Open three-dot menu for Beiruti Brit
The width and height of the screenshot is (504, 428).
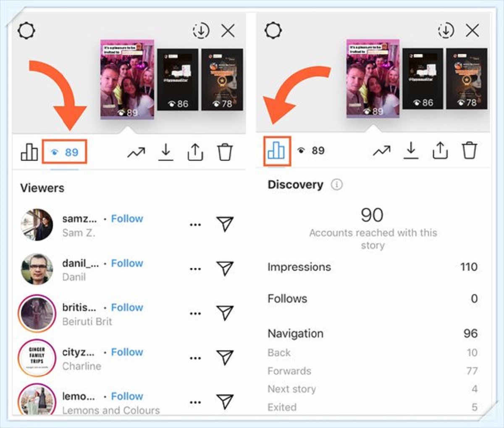[195, 313]
